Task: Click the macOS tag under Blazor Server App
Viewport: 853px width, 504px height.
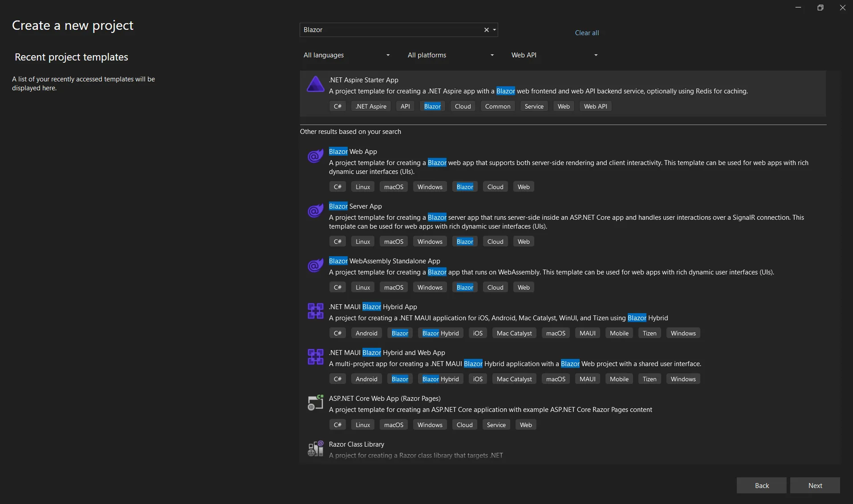Action: click(x=394, y=242)
